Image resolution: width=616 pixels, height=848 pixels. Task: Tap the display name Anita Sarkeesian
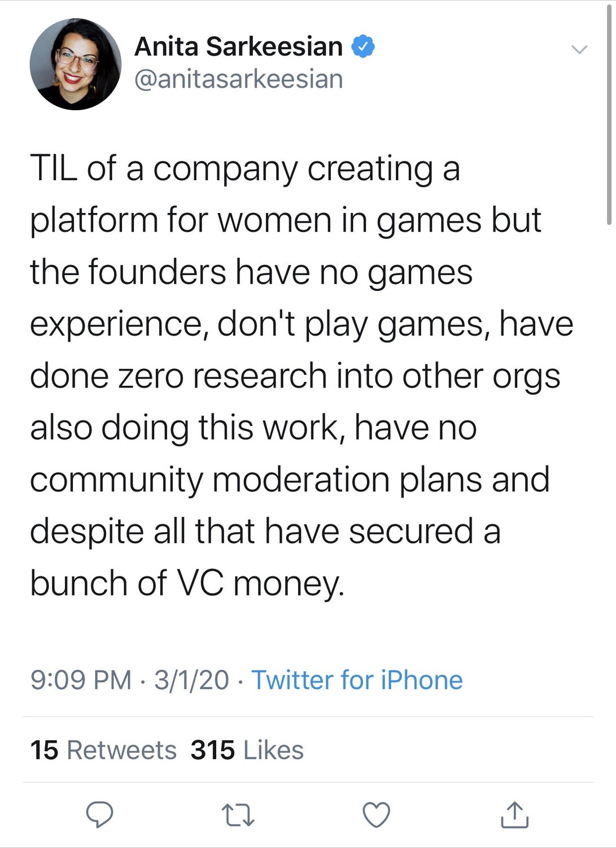pos(238,46)
